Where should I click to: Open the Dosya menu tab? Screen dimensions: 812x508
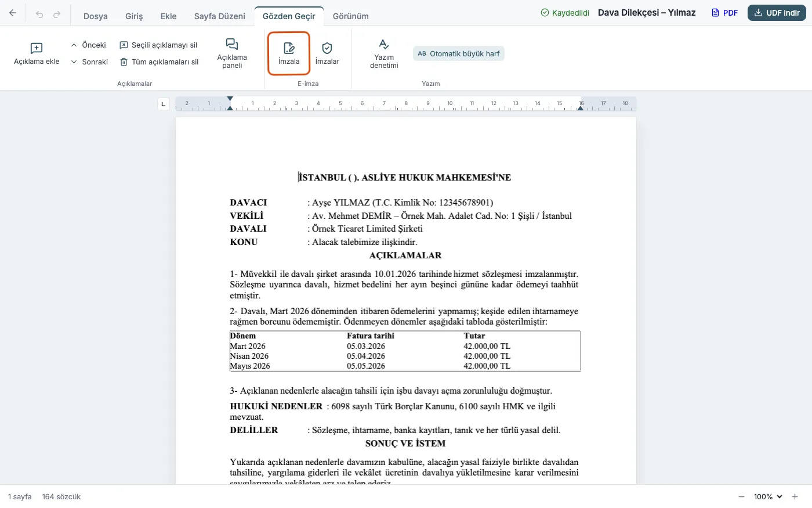coord(96,16)
